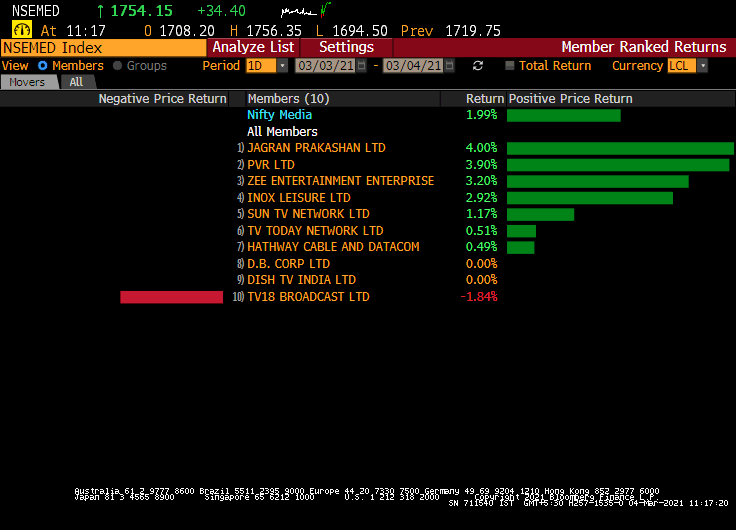Open the JAGRAN PRAKASHAN LTD member
This screenshot has height=530, width=736.
click(316, 148)
